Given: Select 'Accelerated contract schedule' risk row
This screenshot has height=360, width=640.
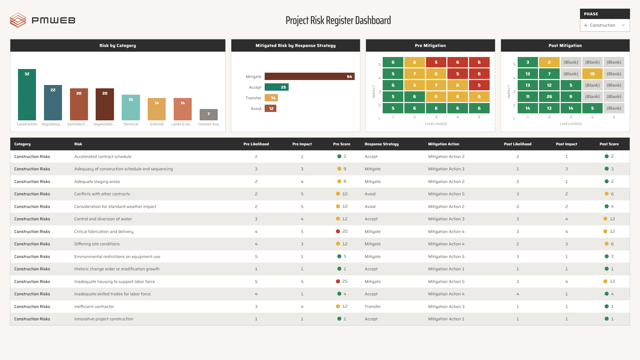Looking at the screenshot, I should pyautogui.click(x=320, y=156).
